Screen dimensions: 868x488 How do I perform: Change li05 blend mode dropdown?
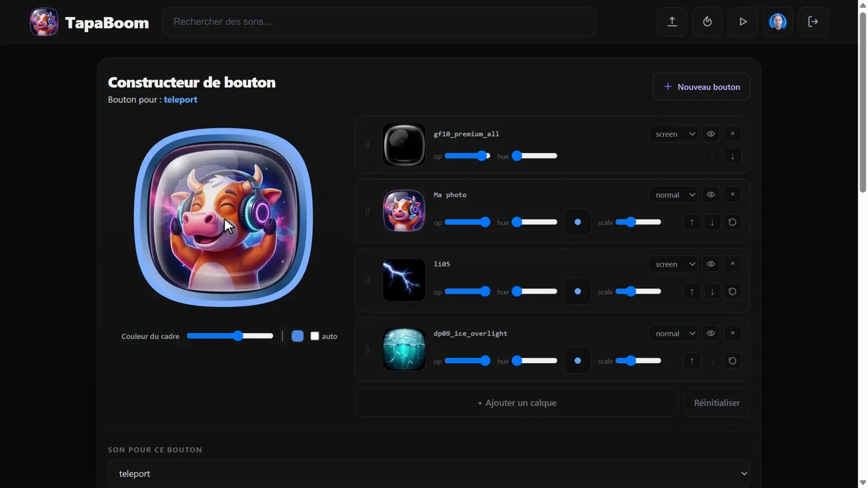click(673, 264)
